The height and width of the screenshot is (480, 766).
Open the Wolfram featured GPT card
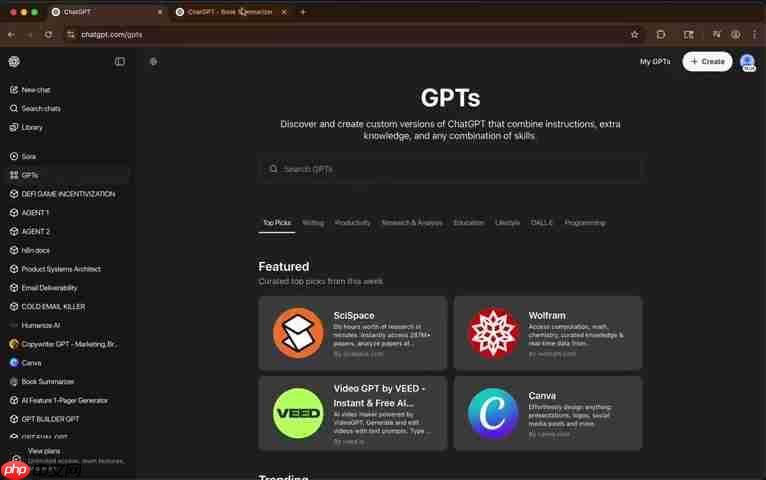pos(548,333)
